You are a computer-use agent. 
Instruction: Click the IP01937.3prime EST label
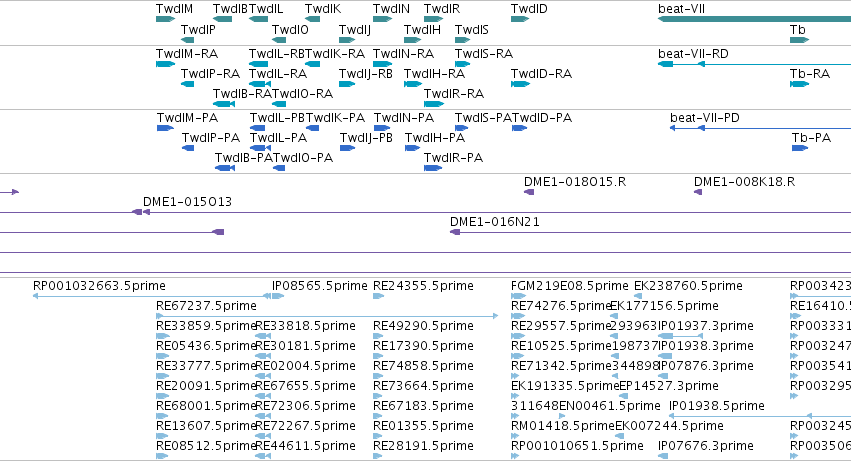[706, 326]
